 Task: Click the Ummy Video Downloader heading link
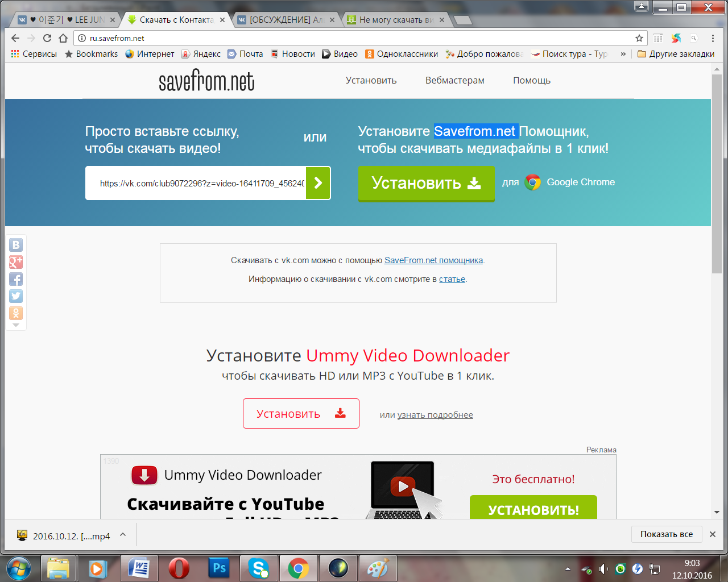pos(408,356)
